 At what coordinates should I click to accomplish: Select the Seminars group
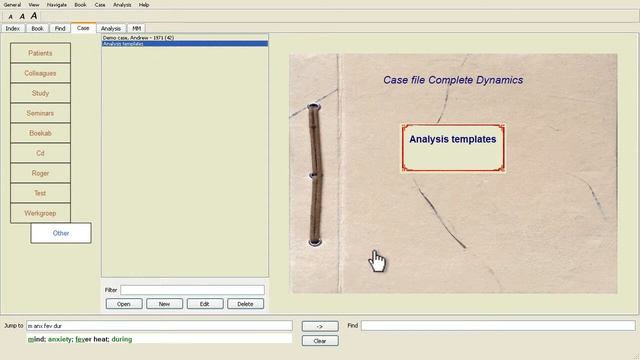coord(40,113)
